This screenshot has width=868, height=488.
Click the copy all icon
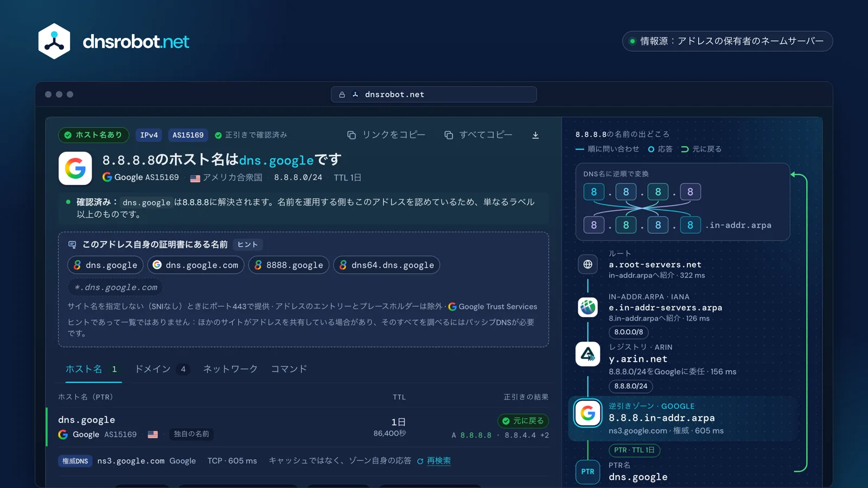click(449, 135)
